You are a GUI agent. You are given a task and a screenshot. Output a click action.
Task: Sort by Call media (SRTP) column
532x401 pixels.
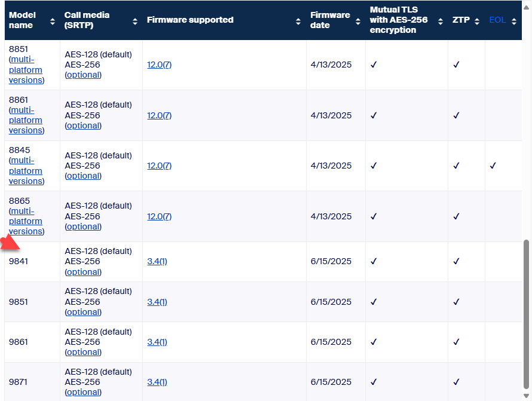coord(134,21)
